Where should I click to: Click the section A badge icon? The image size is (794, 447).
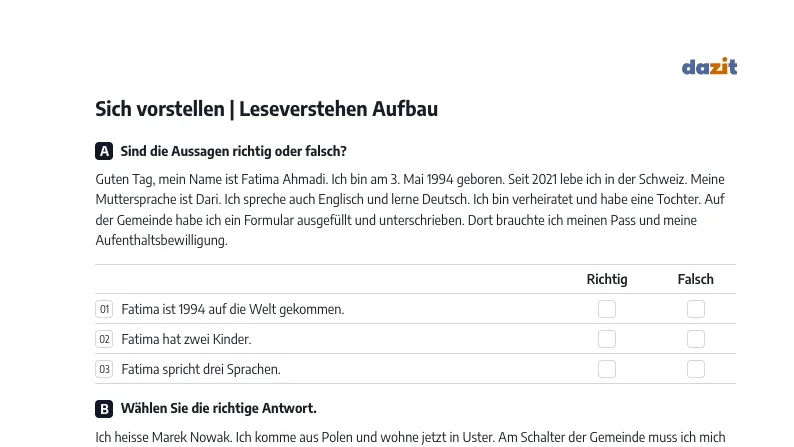[x=104, y=151]
